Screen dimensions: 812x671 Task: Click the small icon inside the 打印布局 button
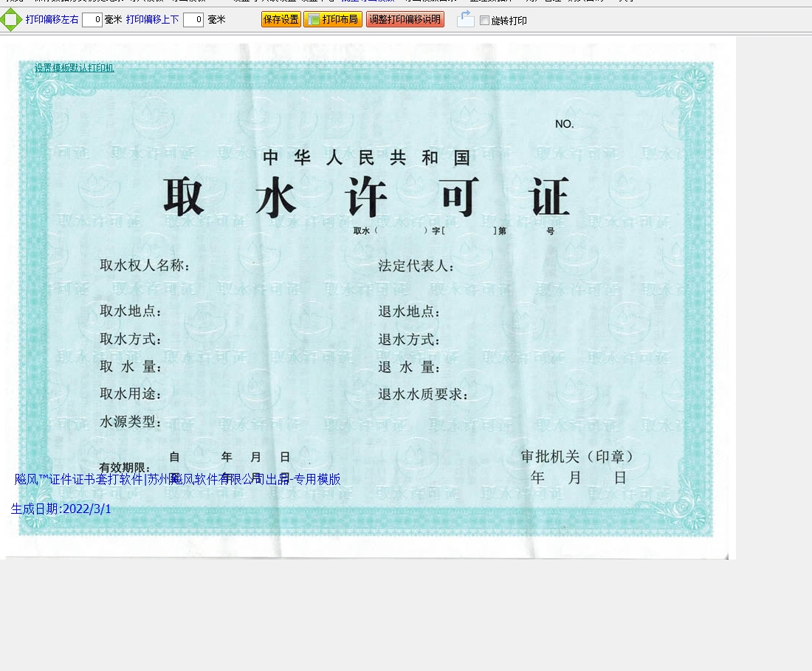(x=313, y=20)
